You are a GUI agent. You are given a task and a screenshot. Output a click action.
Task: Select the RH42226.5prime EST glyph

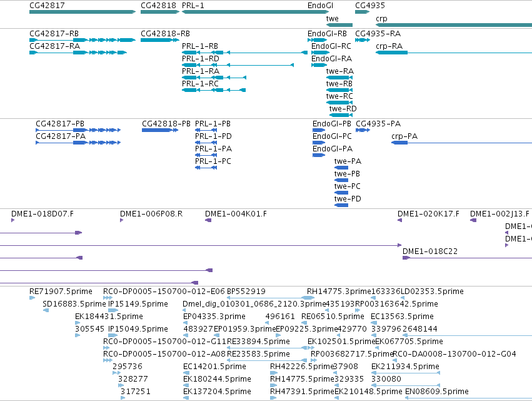coord(273,373)
